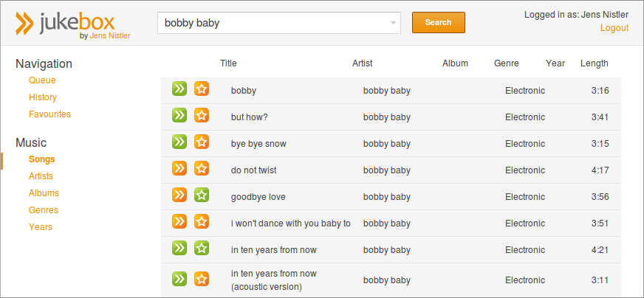
Task: Toggle the favourite star on "bobby"
Action: pos(202,89)
